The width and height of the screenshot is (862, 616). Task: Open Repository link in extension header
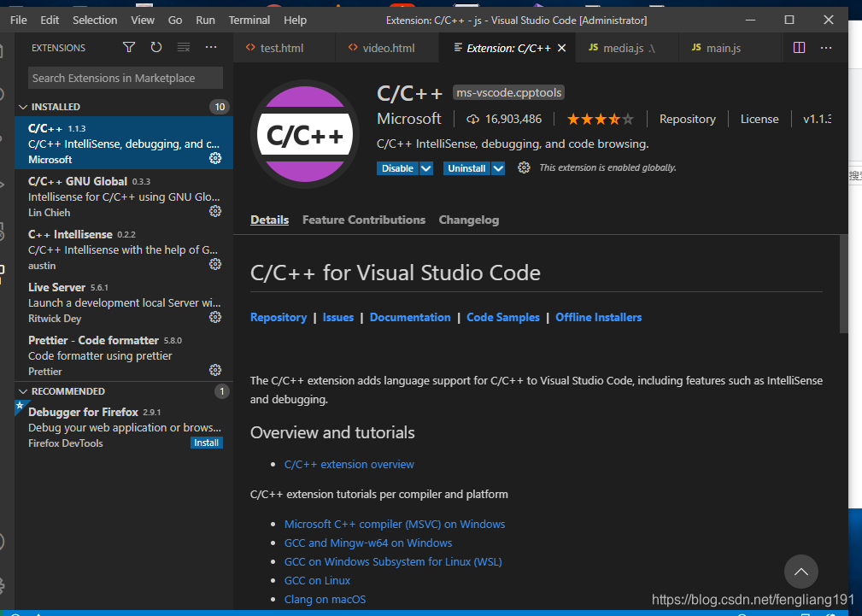687,119
